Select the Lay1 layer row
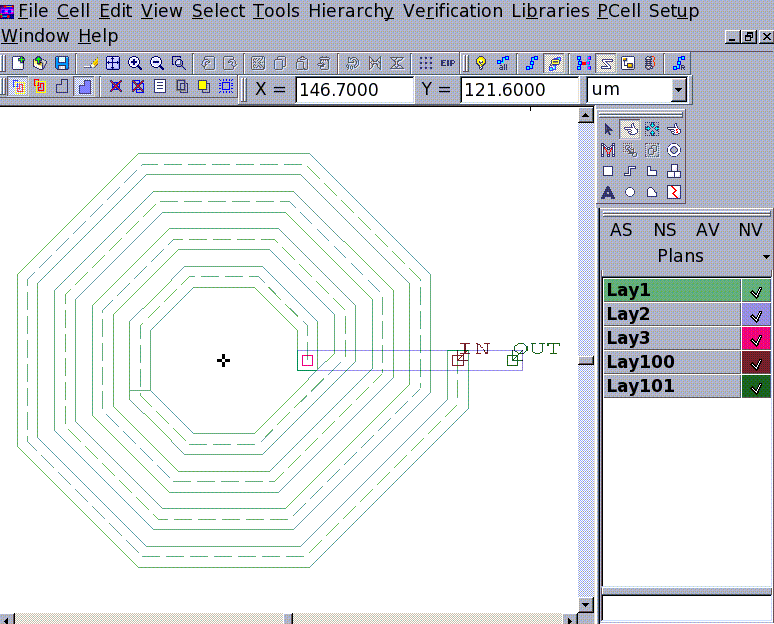This screenshot has width=774, height=624. coord(672,291)
